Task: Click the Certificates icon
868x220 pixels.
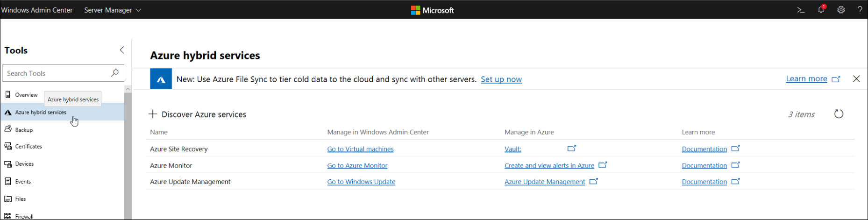Action: pyautogui.click(x=8, y=146)
